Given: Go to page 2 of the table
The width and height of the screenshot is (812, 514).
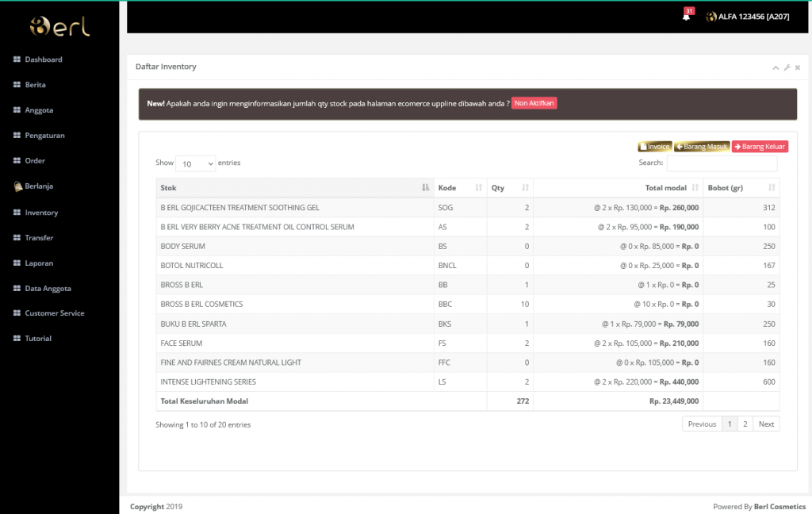Looking at the screenshot, I should [745, 424].
